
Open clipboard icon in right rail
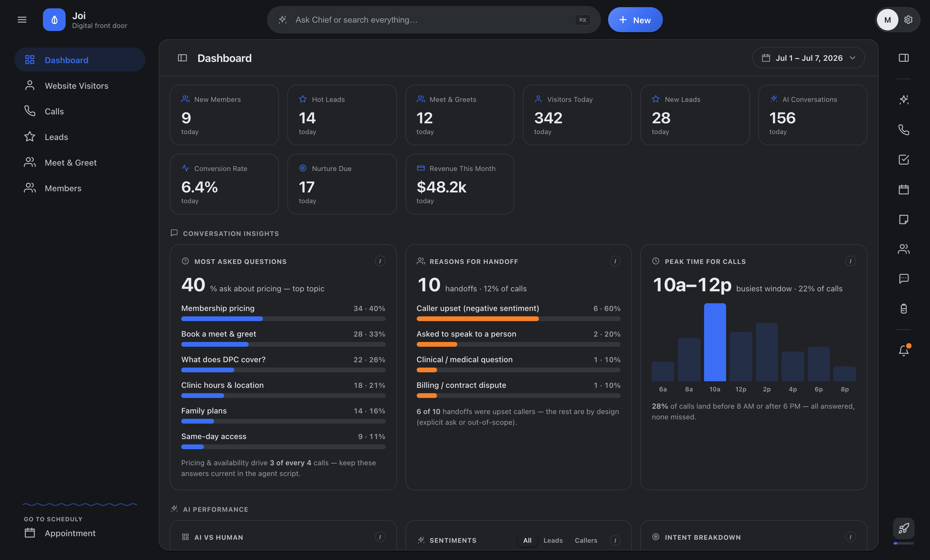tap(903, 309)
